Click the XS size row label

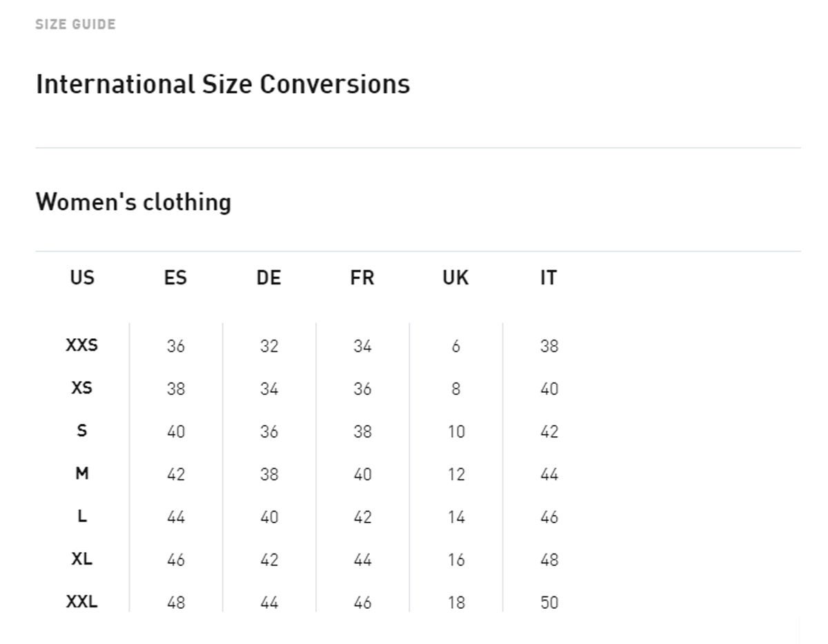pyautogui.click(x=82, y=388)
